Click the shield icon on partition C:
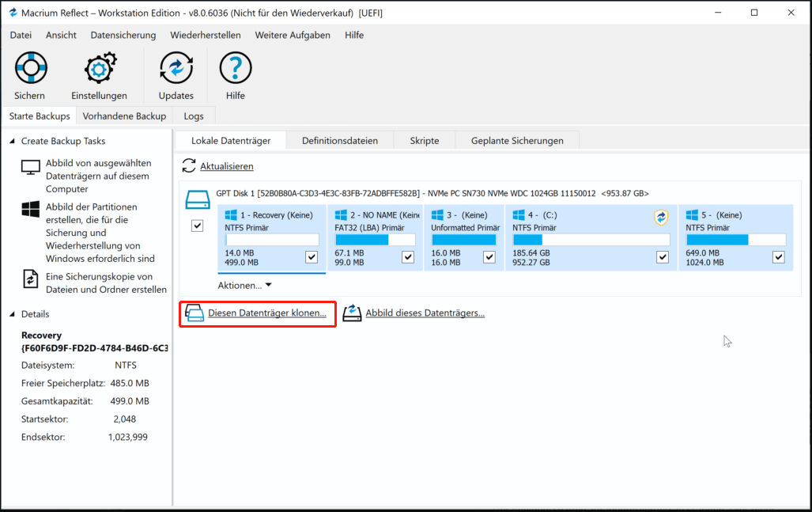This screenshot has height=512, width=812. pyautogui.click(x=661, y=217)
